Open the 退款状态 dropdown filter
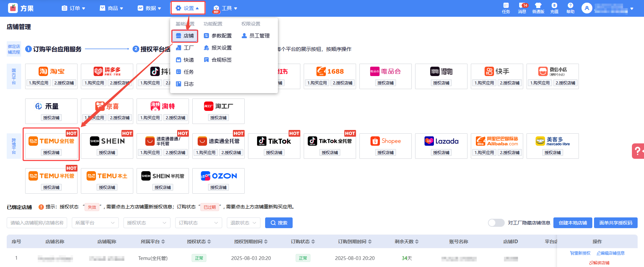 [243, 223]
